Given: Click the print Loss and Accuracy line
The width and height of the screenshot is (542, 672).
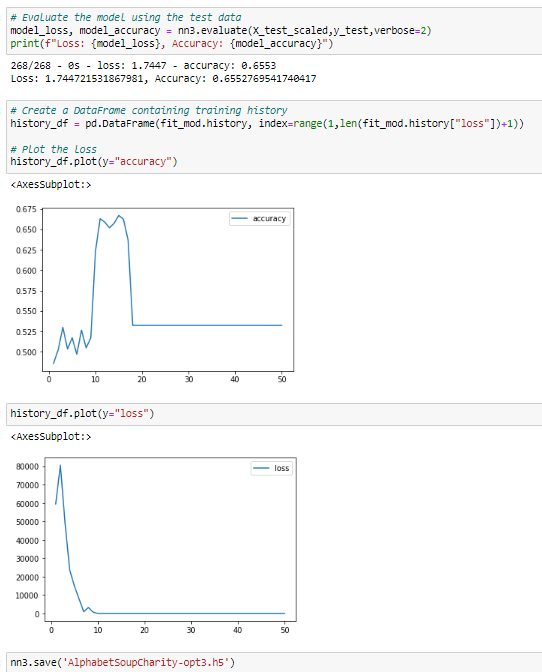Looking at the screenshot, I should (171, 44).
